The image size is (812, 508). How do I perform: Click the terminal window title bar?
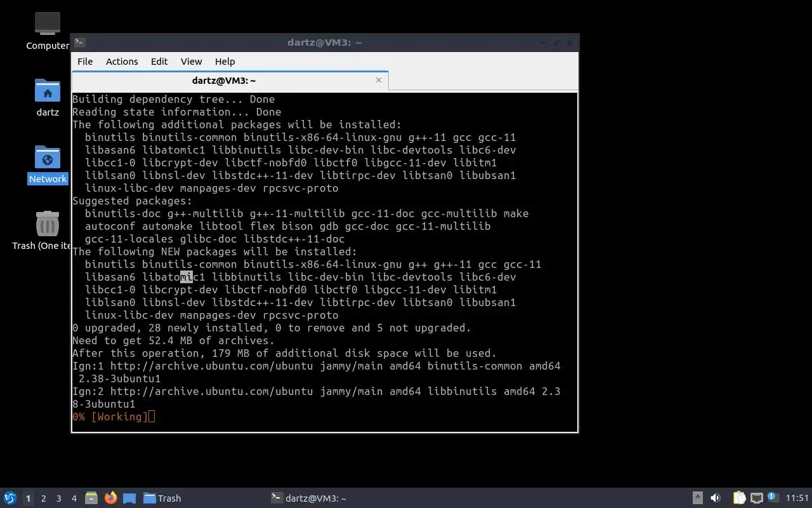(x=324, y=43)
